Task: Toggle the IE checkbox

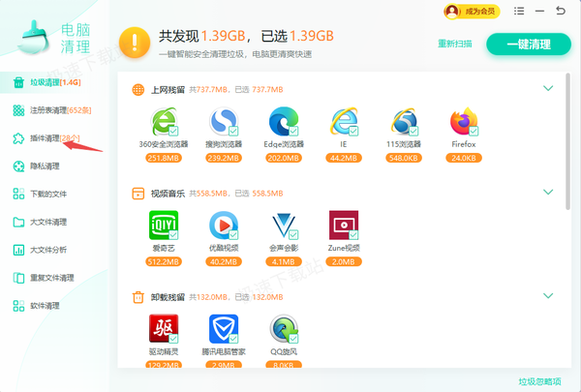Action: (353, 131)
